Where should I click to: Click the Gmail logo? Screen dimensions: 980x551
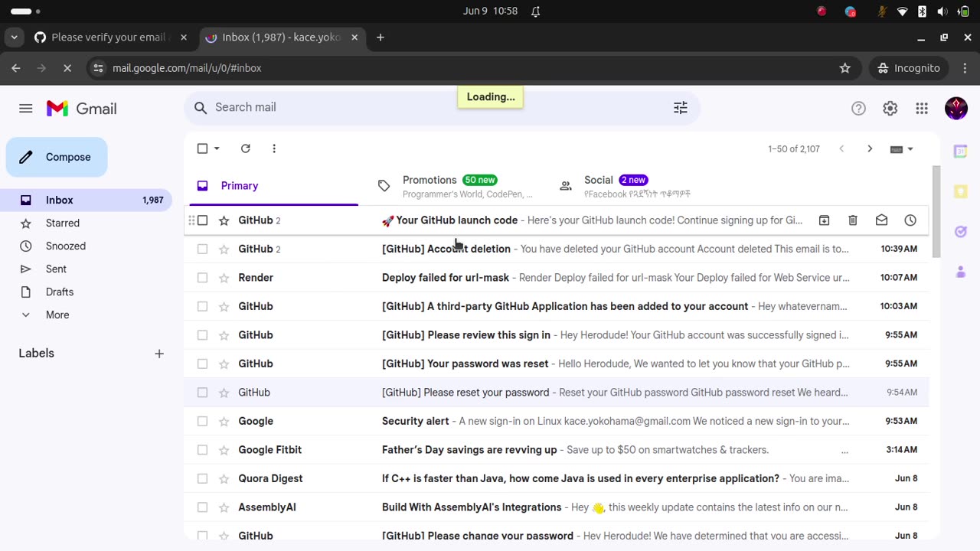(81, 109)
